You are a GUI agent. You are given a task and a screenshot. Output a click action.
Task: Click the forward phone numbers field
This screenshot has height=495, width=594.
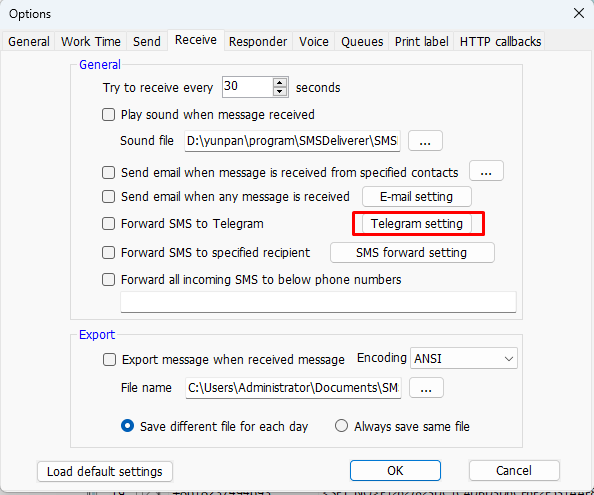pos(318,302)
